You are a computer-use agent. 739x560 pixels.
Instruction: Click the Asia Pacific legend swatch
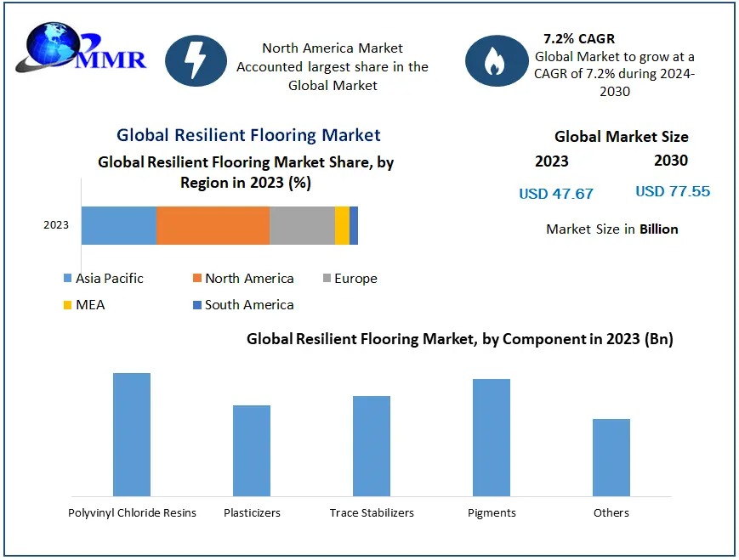point(67,279)
